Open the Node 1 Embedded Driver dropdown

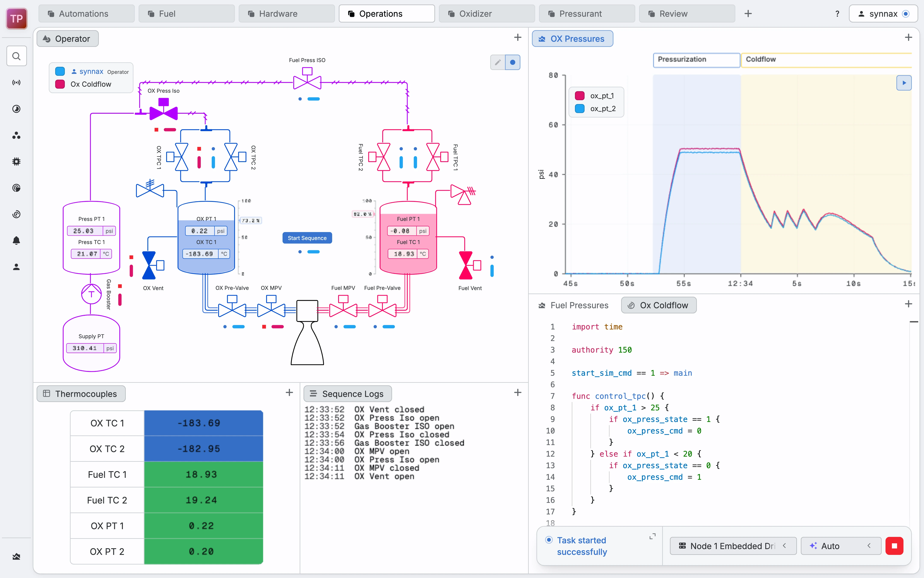click(x=733, y=546)
